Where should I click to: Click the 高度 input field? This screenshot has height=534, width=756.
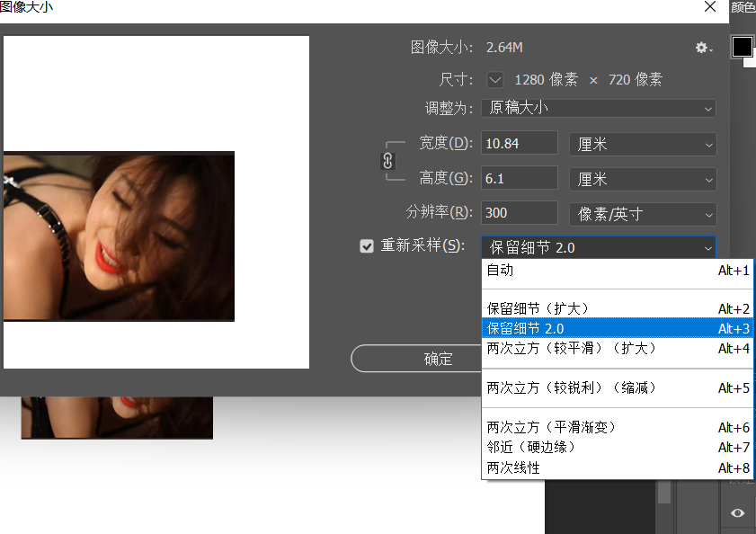click(x=520, y=179)
